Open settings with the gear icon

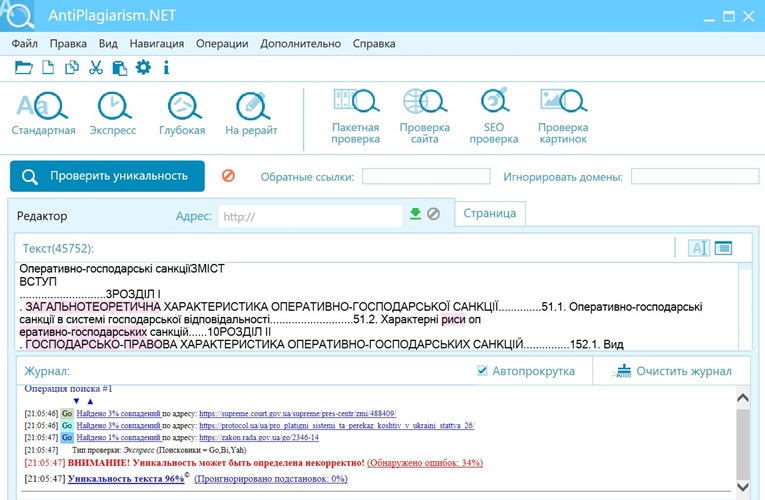[143, 67]
